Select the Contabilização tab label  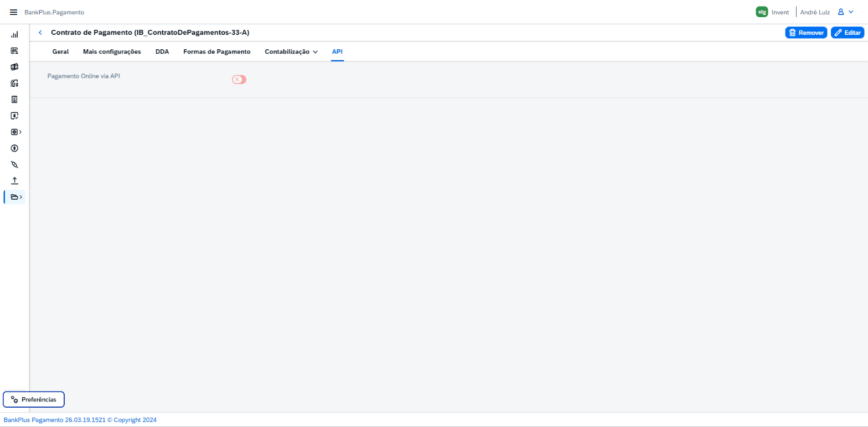[x=287, y=51]
